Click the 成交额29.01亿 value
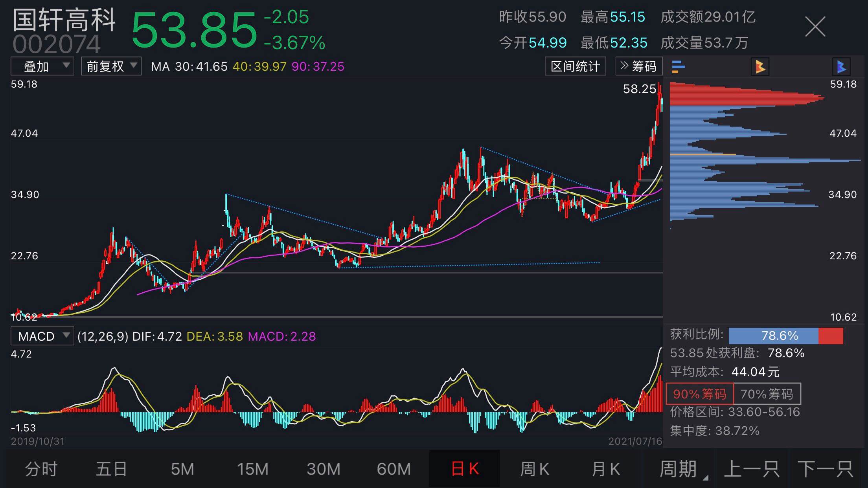This screenshot has width=868, height=488. 708,17
